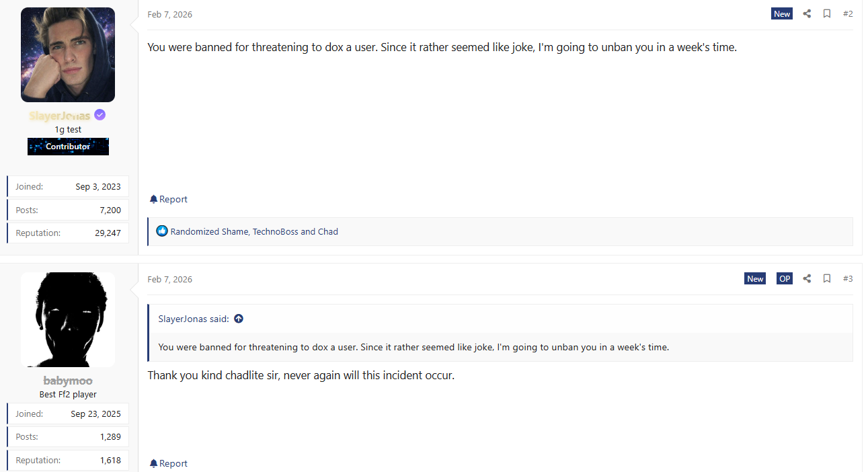Click the Feb 7, 2026 date on post #2
868x472 pixels.
pyautogui.click(x=169, y=14)
